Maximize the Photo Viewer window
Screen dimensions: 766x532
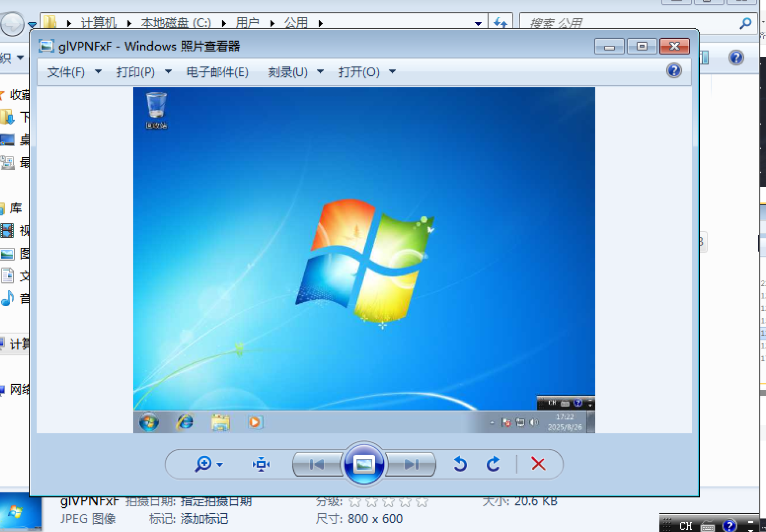pos(642,46)
